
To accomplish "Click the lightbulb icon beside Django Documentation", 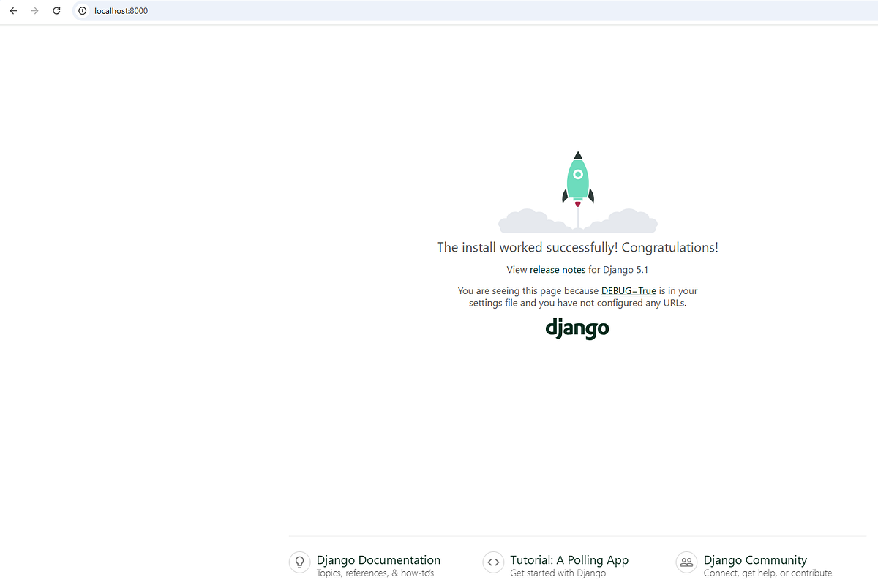I will tap(299, 562).
